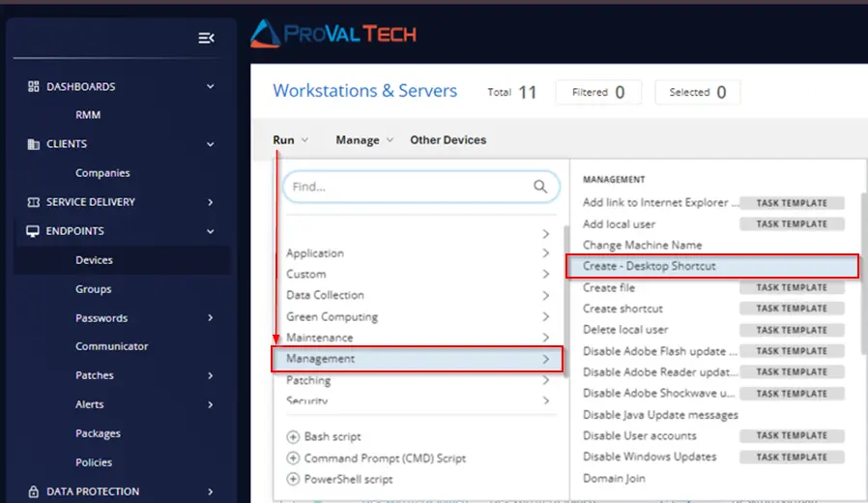Collapse the Endpoints section chevron
This screenshot has height=503, width=868.
coord(211,231)
